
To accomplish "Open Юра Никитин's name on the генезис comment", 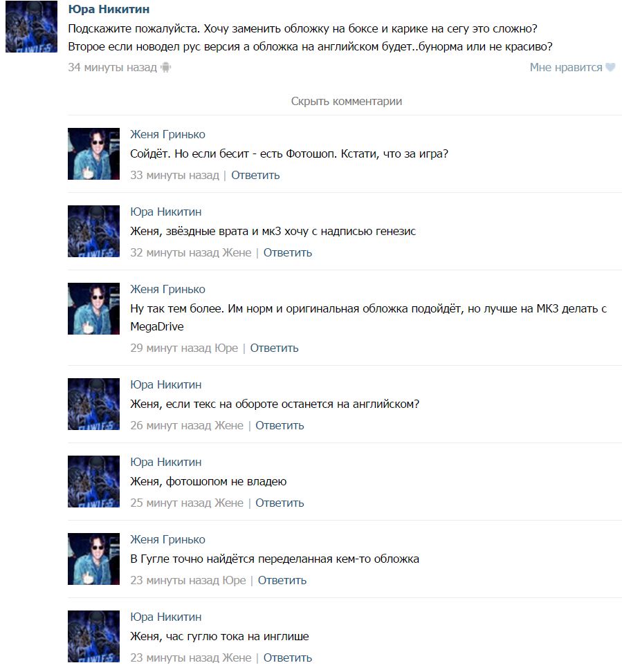I will pyautogui.click(x=165, y=212).
